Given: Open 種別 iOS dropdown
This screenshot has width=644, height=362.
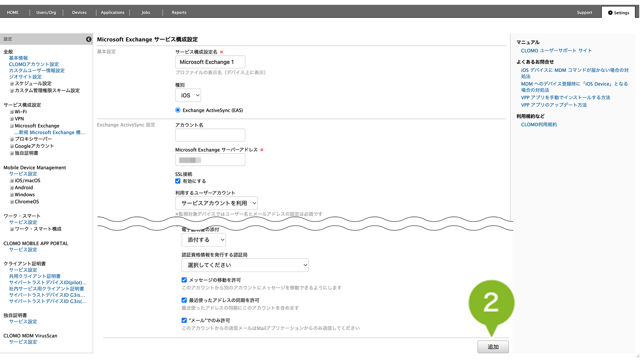Looking at the screenshot, I should click(x=188, y=95).
